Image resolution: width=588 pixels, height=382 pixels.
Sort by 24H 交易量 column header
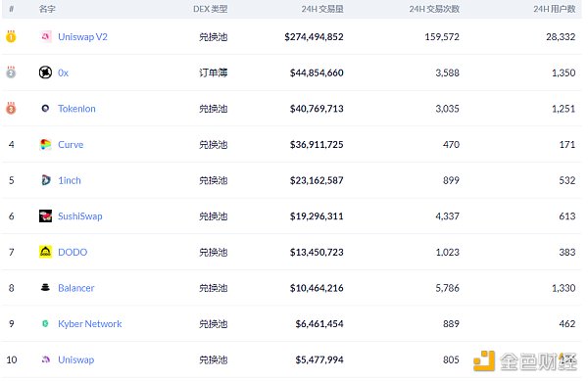point(322,9)
